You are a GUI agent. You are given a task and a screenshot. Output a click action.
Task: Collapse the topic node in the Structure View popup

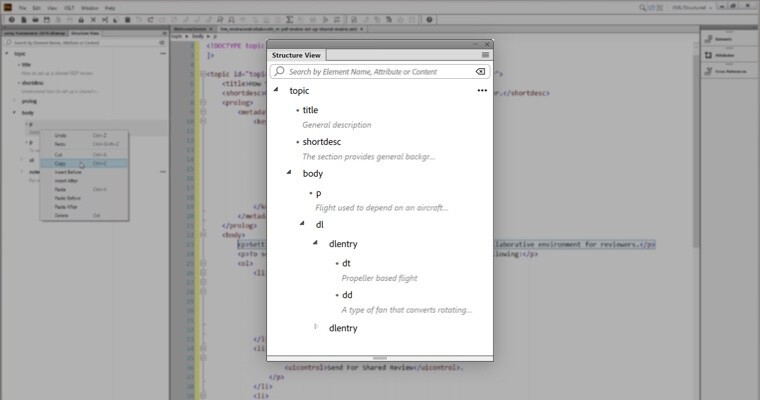pos(276,90)
